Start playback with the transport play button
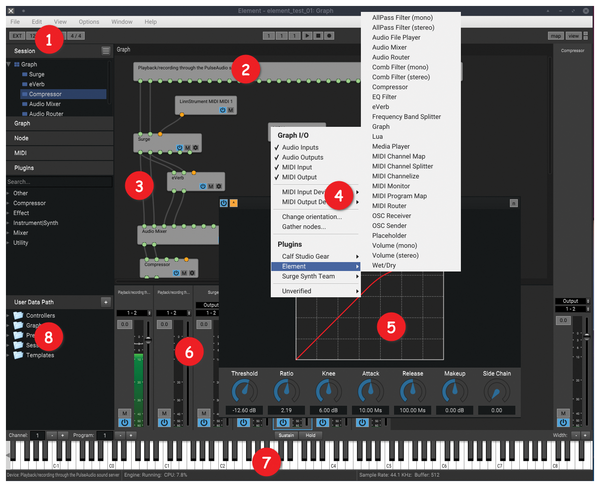 (307, 36)
